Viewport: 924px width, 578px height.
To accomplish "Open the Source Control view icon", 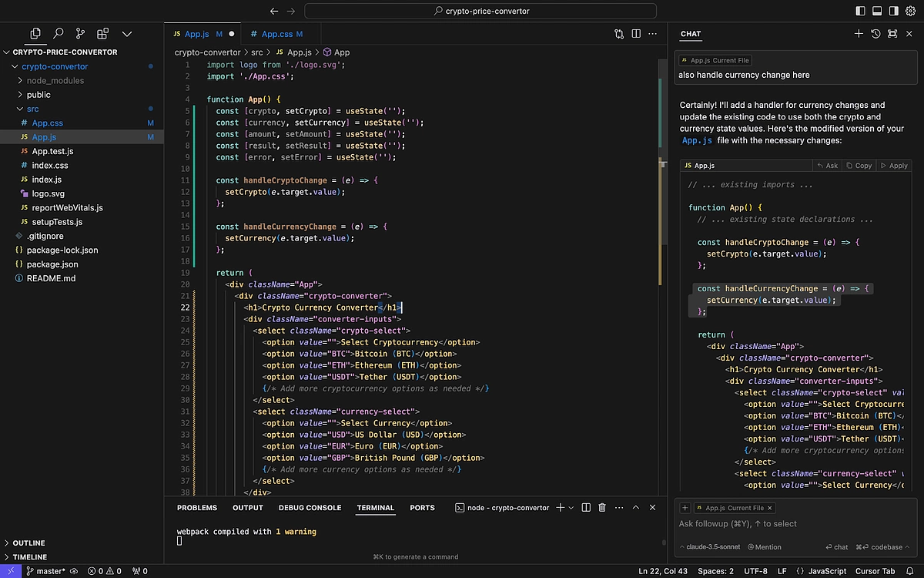I will tap(80, 34).
